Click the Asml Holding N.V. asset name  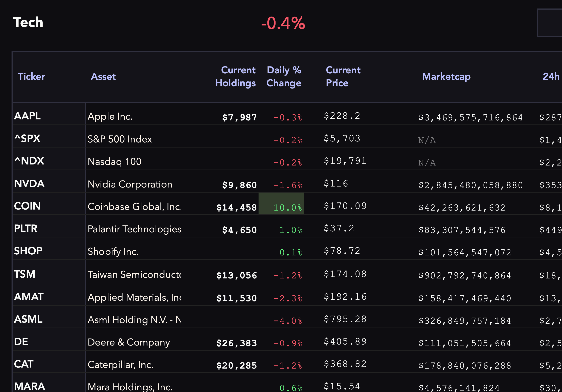click(134, 320)
